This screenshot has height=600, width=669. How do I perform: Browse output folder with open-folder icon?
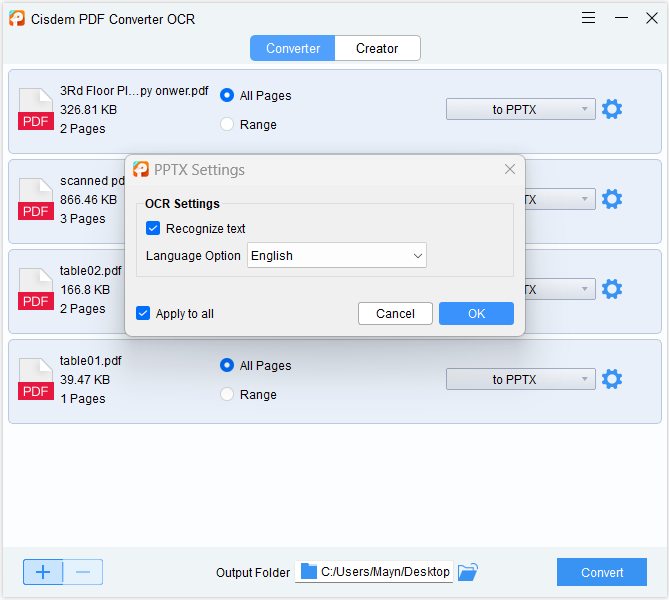pos(468,572)
